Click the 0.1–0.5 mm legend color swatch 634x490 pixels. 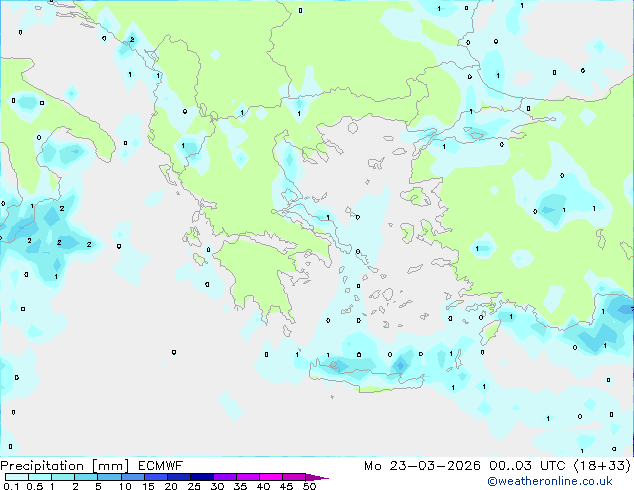click(17, 477)
